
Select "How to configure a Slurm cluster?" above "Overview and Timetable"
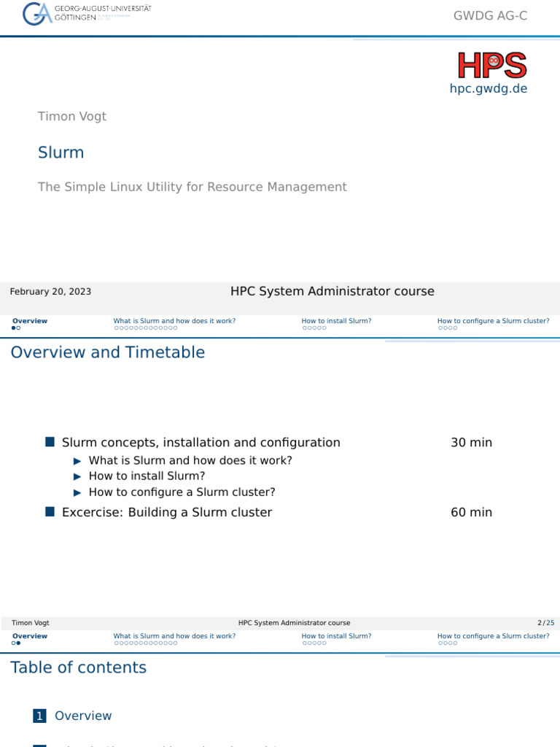(x=493, y=321)
